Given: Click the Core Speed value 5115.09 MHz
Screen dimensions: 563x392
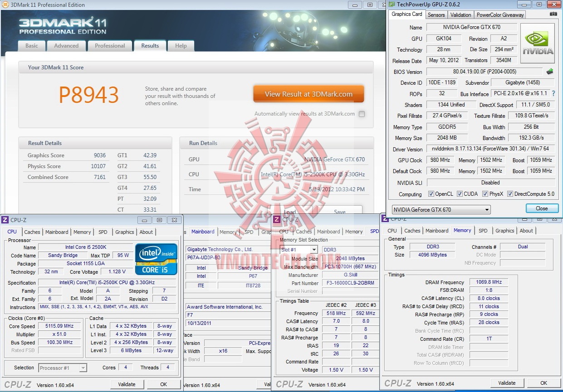Looking at the screenshot, I should coord(60,326).
